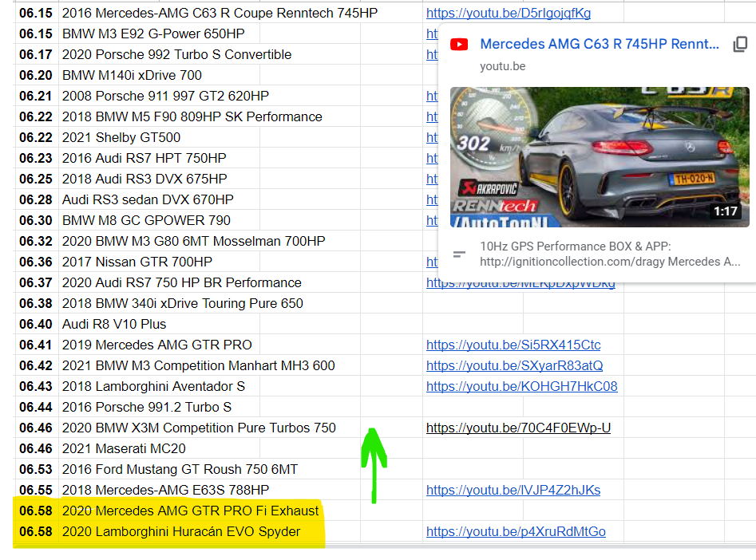Open link https://youtu.be/D5rIgojqfKg
Image resolution: width=756 pixels, height=560 pixels.
509,13
